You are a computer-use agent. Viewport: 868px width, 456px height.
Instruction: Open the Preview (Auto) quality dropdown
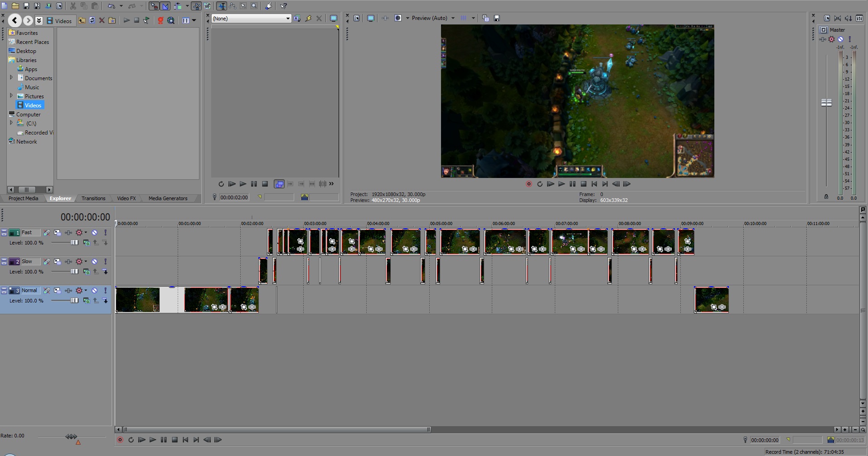453,18
